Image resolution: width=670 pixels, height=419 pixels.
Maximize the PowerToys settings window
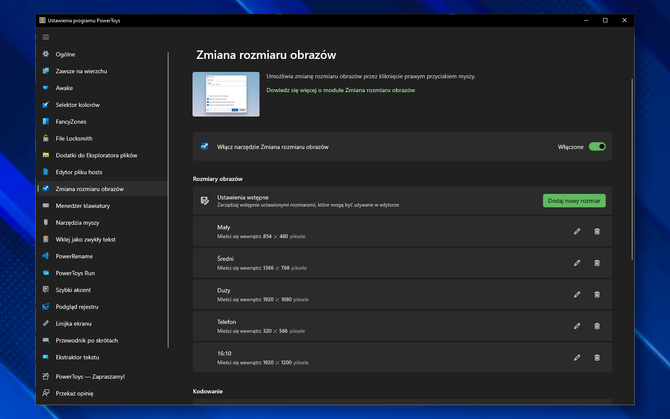[605, 20]
